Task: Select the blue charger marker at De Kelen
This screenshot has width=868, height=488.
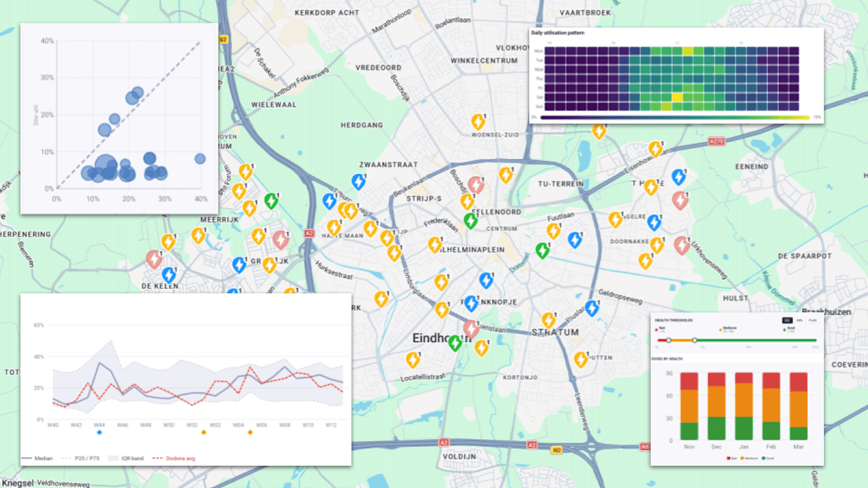Action: click(169, 275)
